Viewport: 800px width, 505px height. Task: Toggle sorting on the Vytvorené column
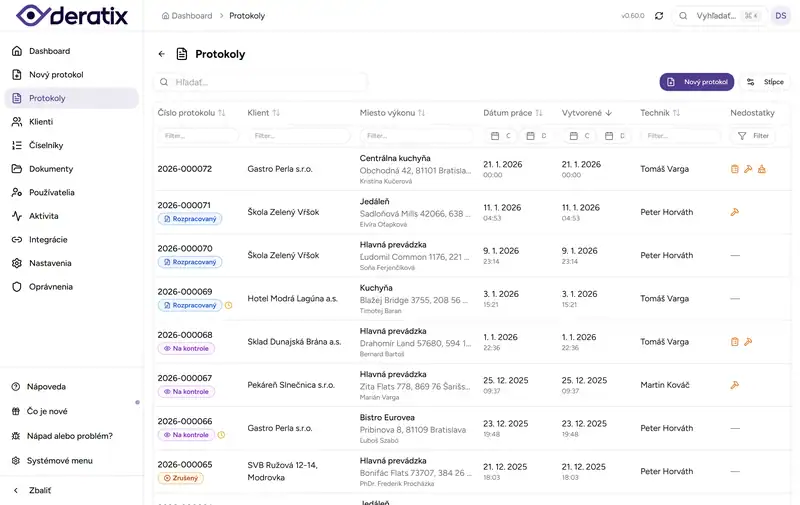pos(608,113)
